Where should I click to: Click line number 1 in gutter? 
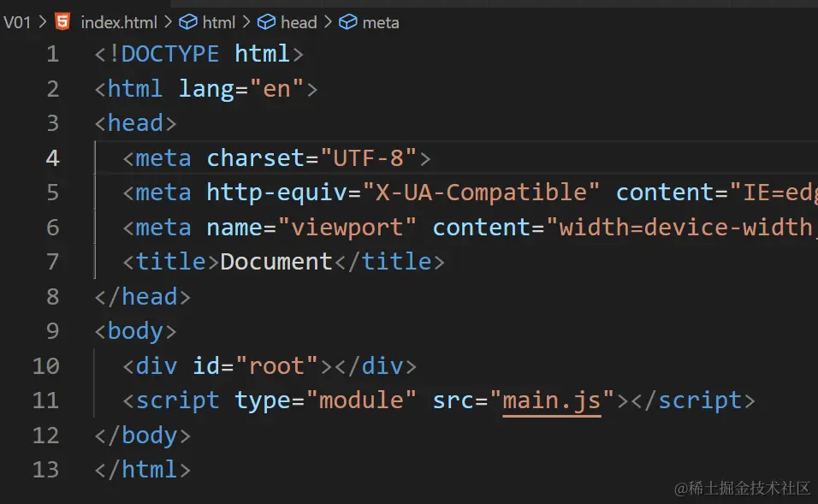(52, 54)
